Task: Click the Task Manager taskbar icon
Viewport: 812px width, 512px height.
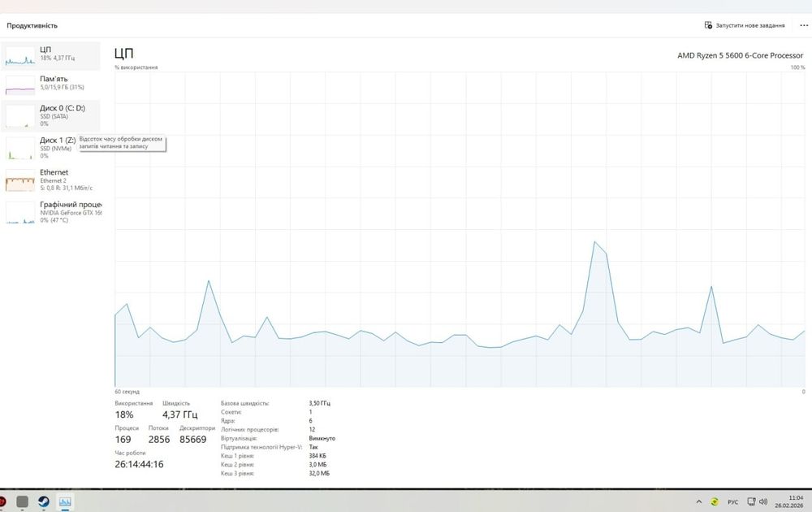Action: [x=65, y=501]
